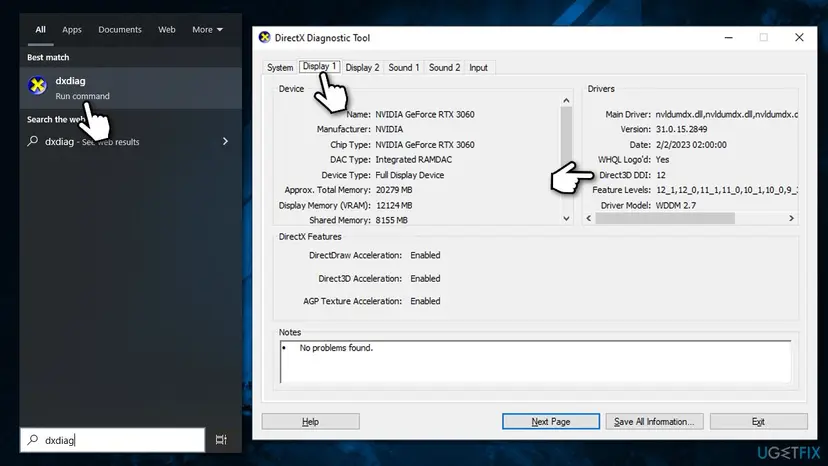Minimize the DirectX Diagnostic Tool window
The height and width of the screenshot is (466, 828).
pos(728,38)
